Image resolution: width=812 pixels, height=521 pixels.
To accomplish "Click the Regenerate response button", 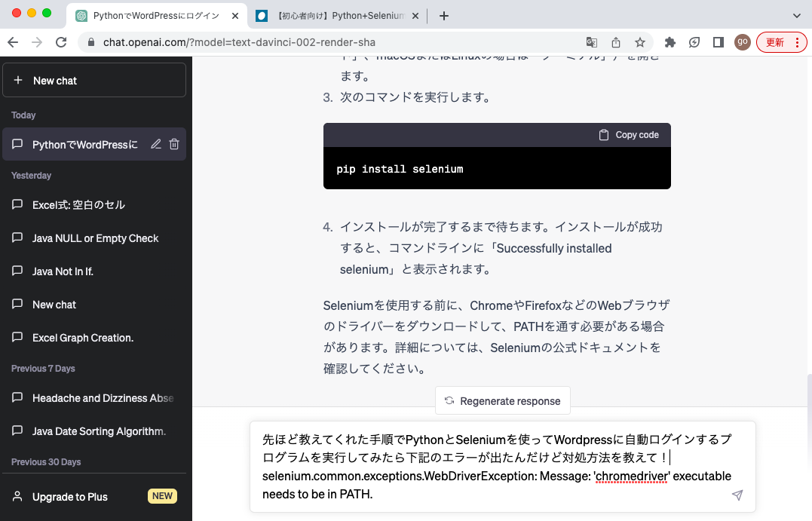I will (x=502, y=400).
